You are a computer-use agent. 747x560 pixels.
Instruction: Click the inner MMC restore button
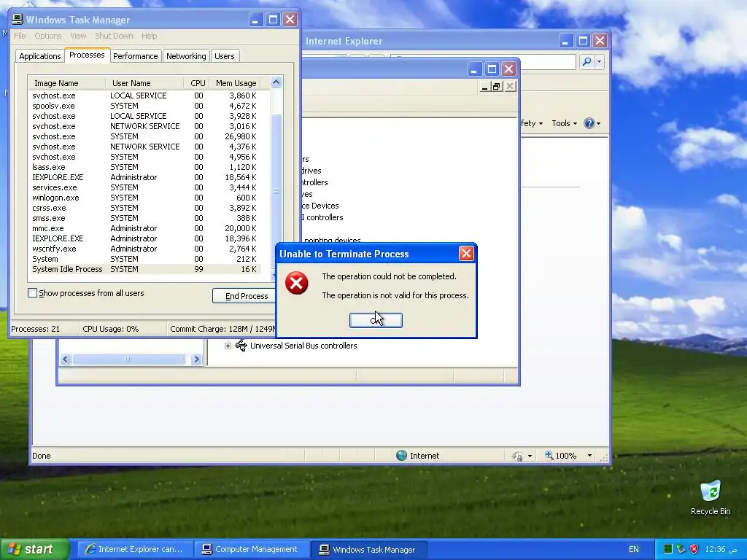(x=496, y=86)
